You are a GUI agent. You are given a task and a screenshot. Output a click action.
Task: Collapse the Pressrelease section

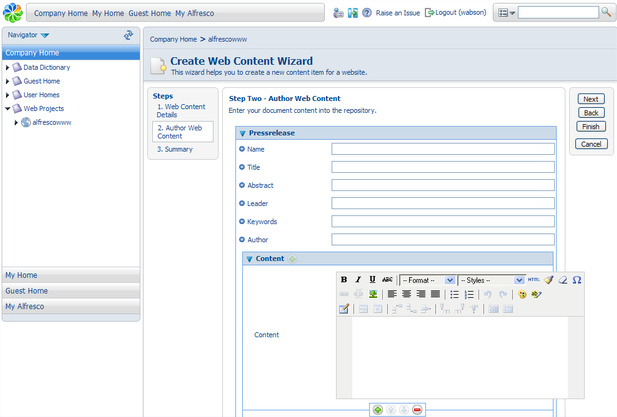pos(242,133)
